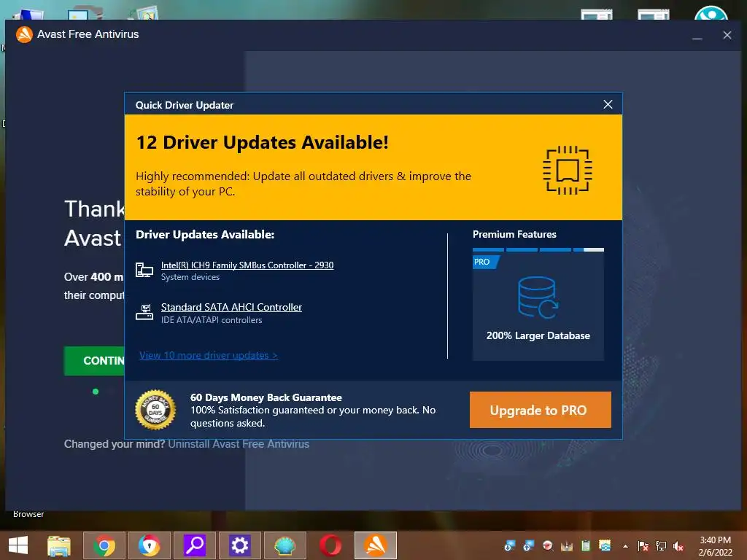
Task: Open Intel(R) ICH9 Family SMBus Controller link
Action: point(247,265)
